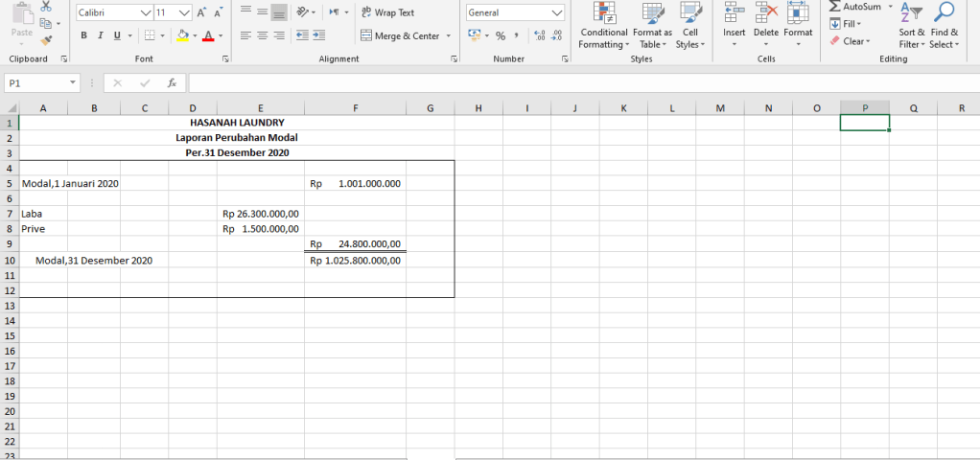
Task: Click the Cut scissors icon
Action: [x=48, y=7]
